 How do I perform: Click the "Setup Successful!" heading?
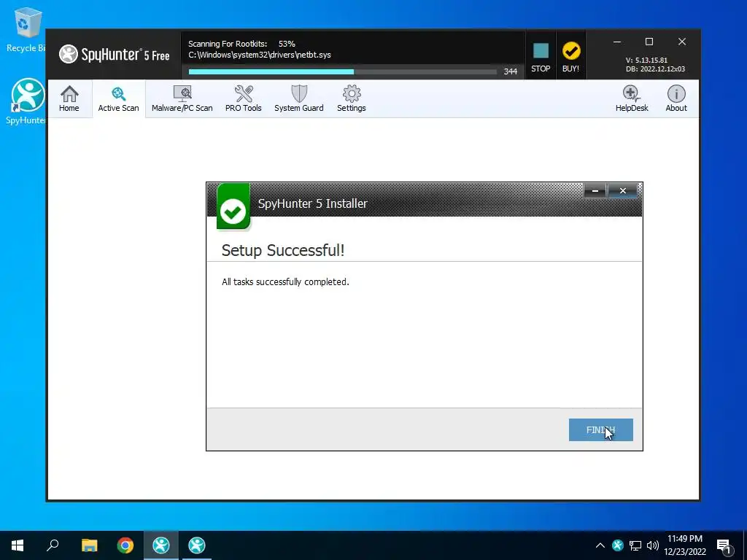tap(283, 250)
